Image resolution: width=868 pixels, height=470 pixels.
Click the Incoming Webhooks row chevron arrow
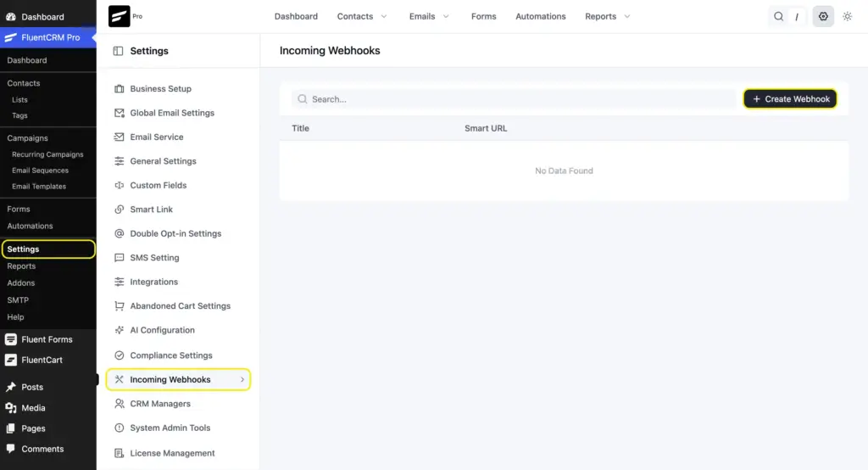[242, 380]
